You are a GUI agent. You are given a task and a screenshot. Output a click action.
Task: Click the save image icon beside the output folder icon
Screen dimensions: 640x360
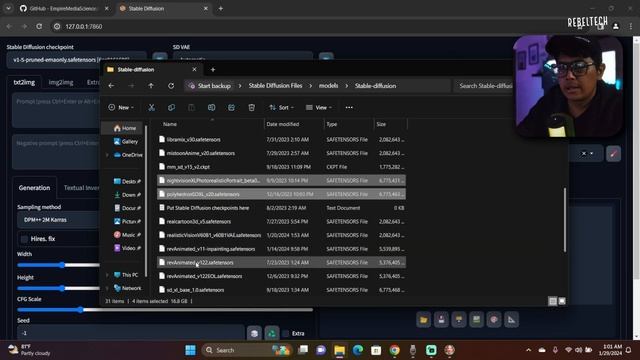[x=441, y=320]
